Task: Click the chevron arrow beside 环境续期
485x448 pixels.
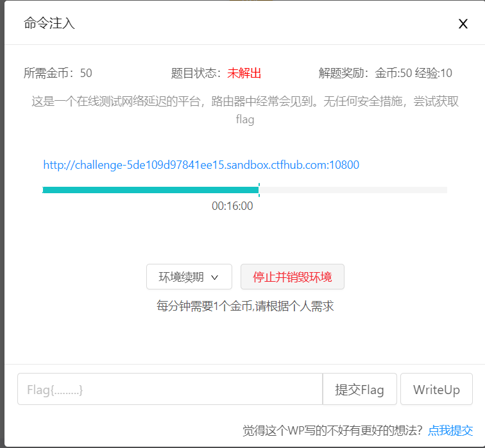Action: click(x=215, y=277)
